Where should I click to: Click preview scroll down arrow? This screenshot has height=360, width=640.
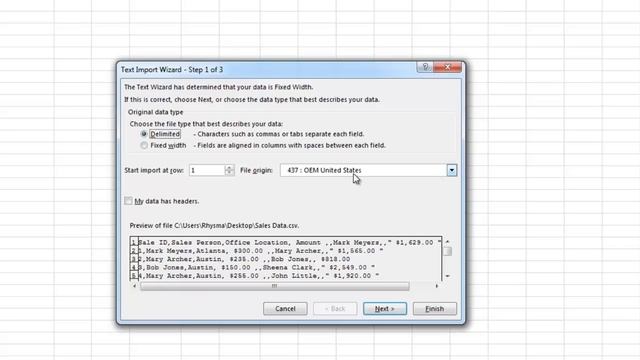[x=447, y=276]
